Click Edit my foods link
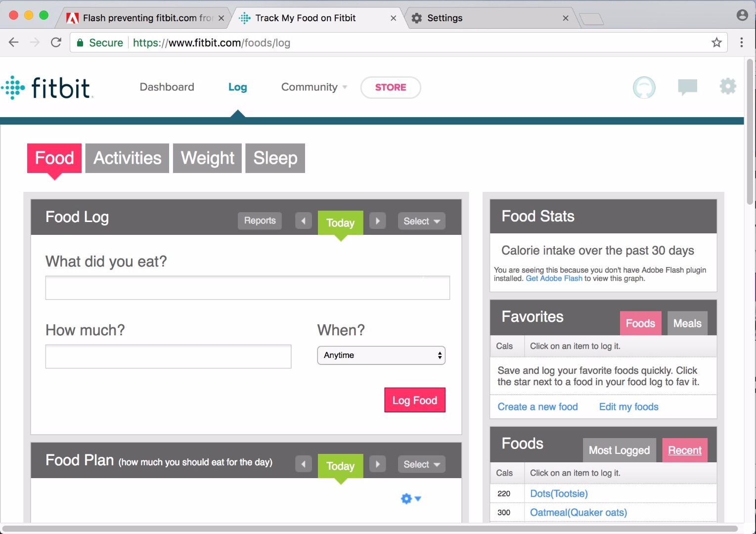The width and height of the screenshot is (756, 534). (x=628, y=407)
